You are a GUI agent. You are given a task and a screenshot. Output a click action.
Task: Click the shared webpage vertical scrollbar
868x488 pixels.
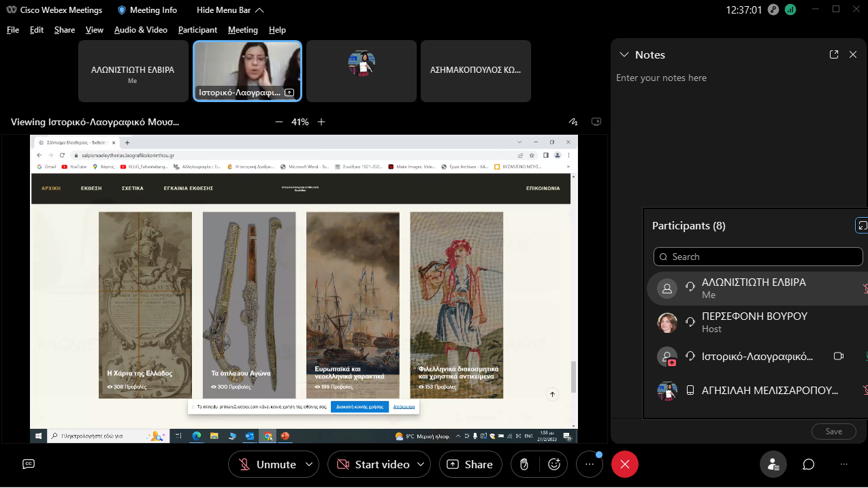(x=573, y=376)
